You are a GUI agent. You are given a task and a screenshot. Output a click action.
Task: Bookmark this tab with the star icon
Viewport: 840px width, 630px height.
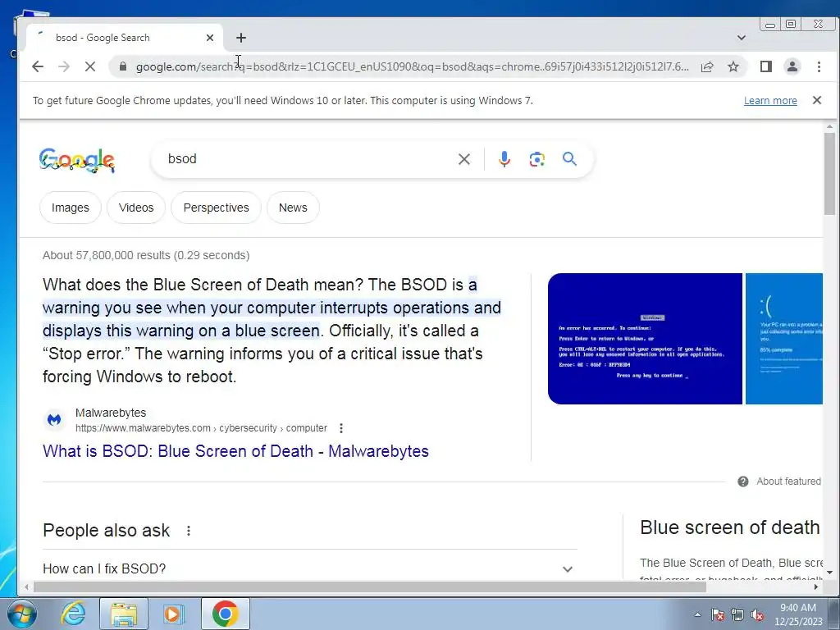(733, 66)
